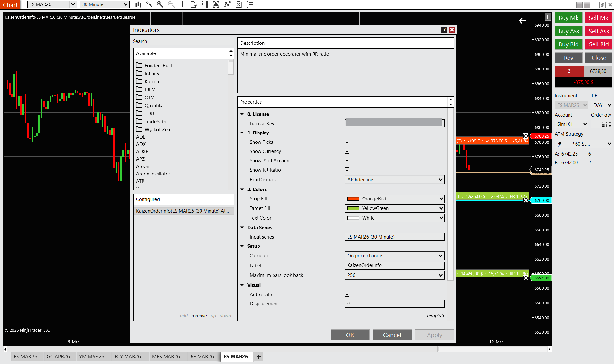The height and width of the screenshot is (364, 614).
Task: Click the Indicators icon in toolbar
Action: pos(216,4)
